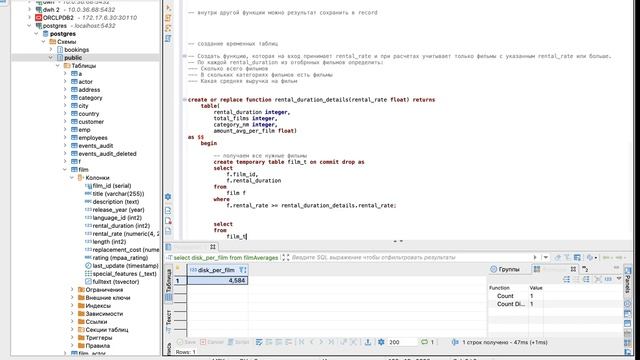Click the page icon just below the gutter gear
Viewport: 640px width, 360px height.
pos(168,210)
